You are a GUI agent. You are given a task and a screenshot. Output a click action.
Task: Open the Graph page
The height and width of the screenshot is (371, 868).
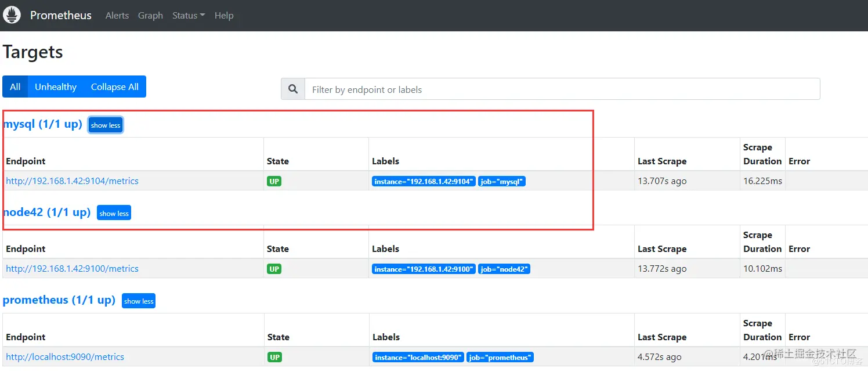tap(150, 16)
